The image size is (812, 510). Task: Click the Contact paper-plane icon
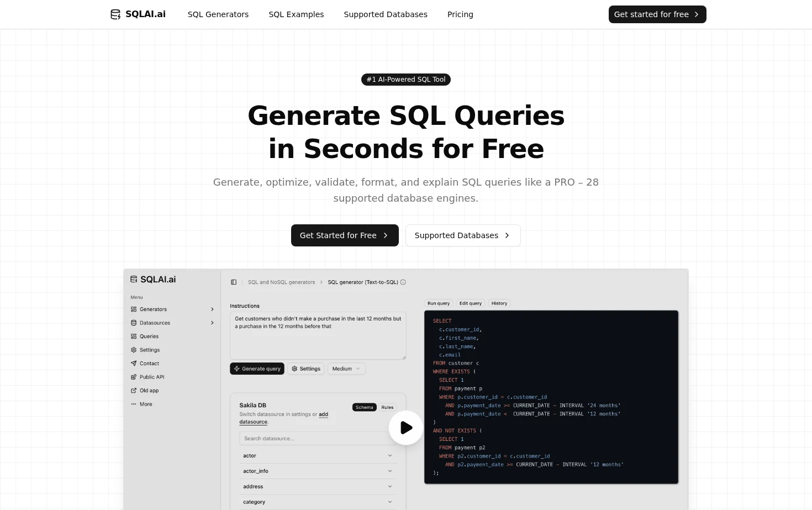click(134, 364)
